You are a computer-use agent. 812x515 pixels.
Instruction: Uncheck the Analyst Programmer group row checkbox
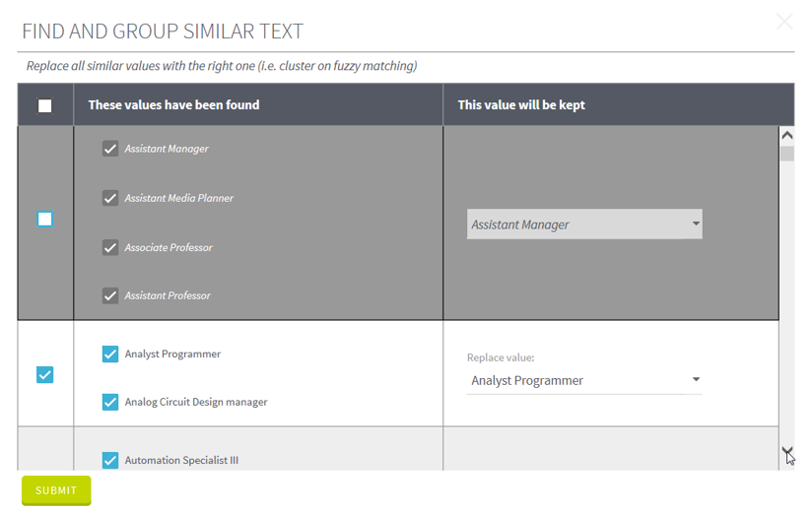tap(45, 374)
